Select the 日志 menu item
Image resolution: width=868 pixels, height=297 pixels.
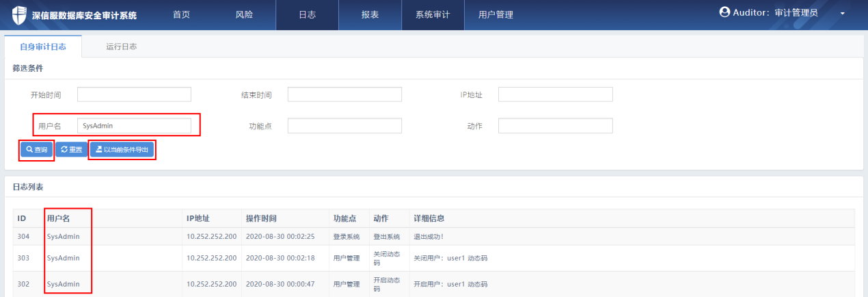[x=307, y=14]
